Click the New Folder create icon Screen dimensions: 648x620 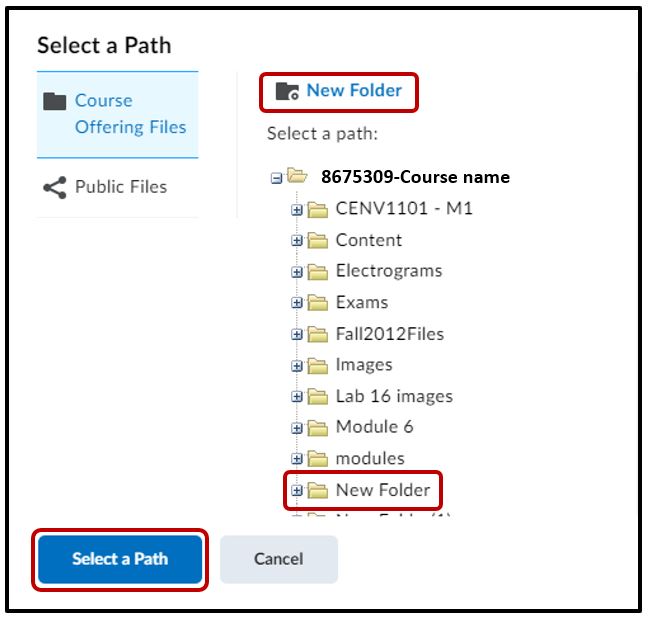[x=287, y=91]
